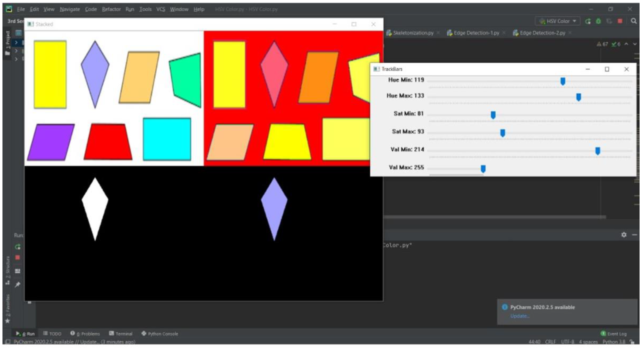Click the pin tab icon in Run panel
Image resolution: width=644 pixels, height=350 pixels.
[x=18, y=285]
